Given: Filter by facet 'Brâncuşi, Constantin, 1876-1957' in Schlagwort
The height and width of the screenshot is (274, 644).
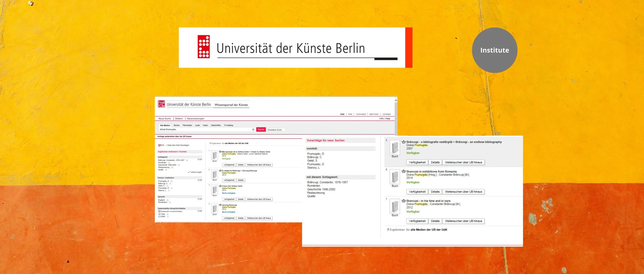Looking at the screenshot, I should [171, 160].
